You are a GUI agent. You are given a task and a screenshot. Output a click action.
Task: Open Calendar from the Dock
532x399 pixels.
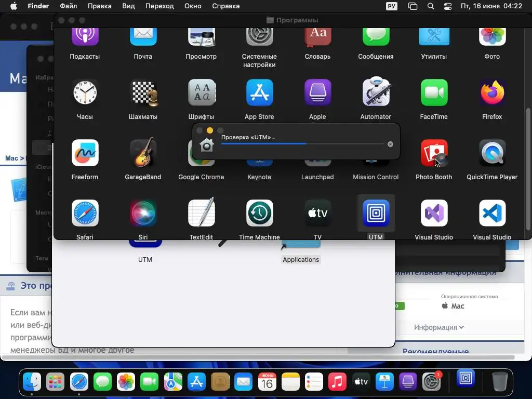point(267,382)
